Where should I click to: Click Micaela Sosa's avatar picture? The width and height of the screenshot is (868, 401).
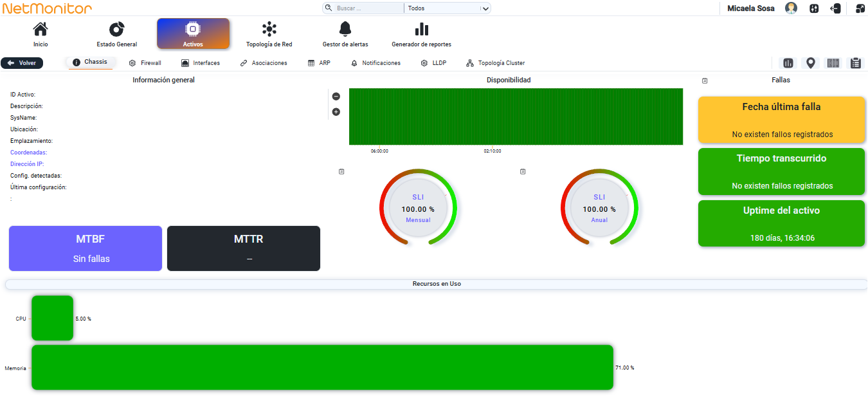pyautogui.click(x=791, y=8)
